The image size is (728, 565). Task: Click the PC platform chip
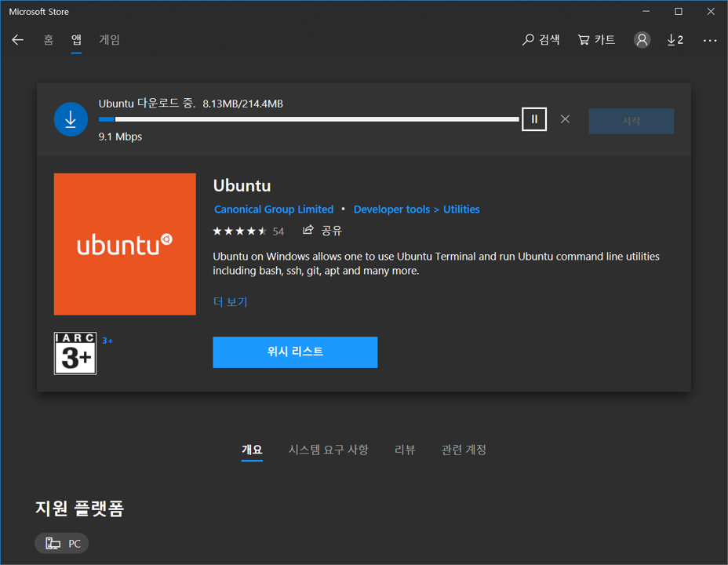[62, 543]
